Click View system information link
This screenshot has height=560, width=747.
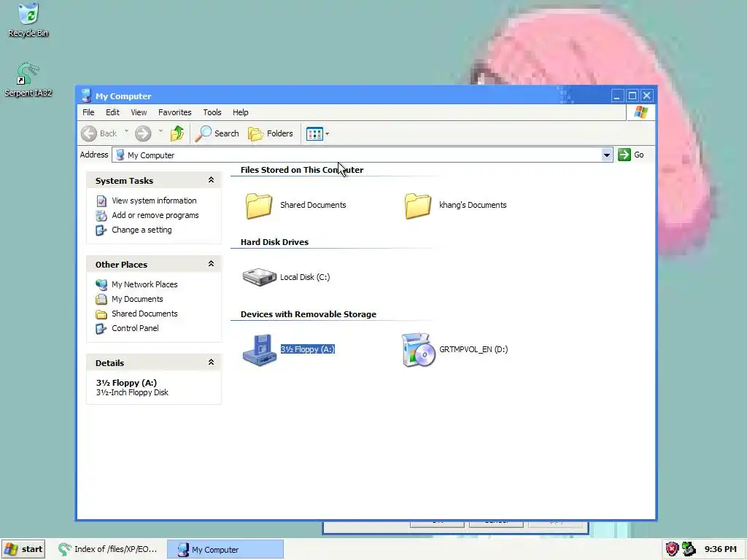click(x=154, y=201)
